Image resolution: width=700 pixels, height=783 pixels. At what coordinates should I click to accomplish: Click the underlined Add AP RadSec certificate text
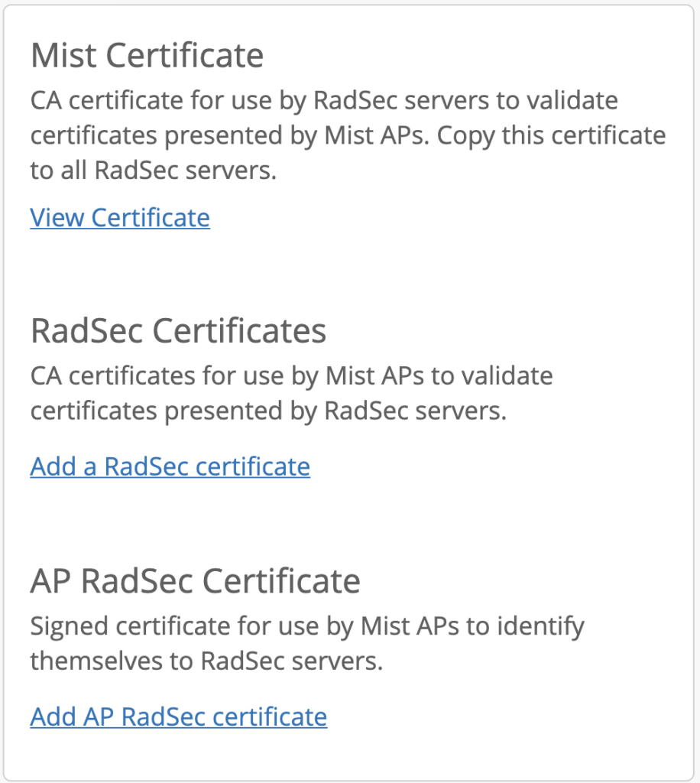(178, 716)
